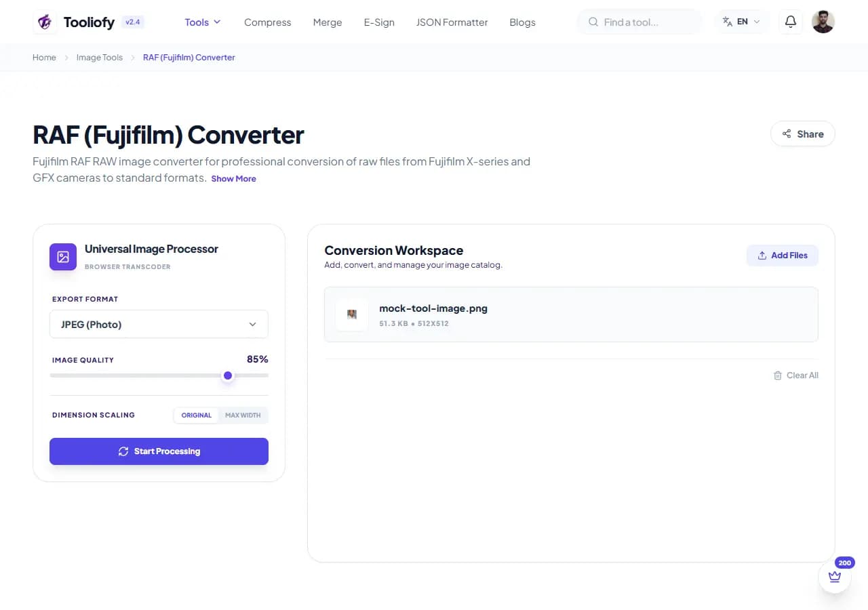Click the mock-tool-image.png file name

click(x=433, y=308)
